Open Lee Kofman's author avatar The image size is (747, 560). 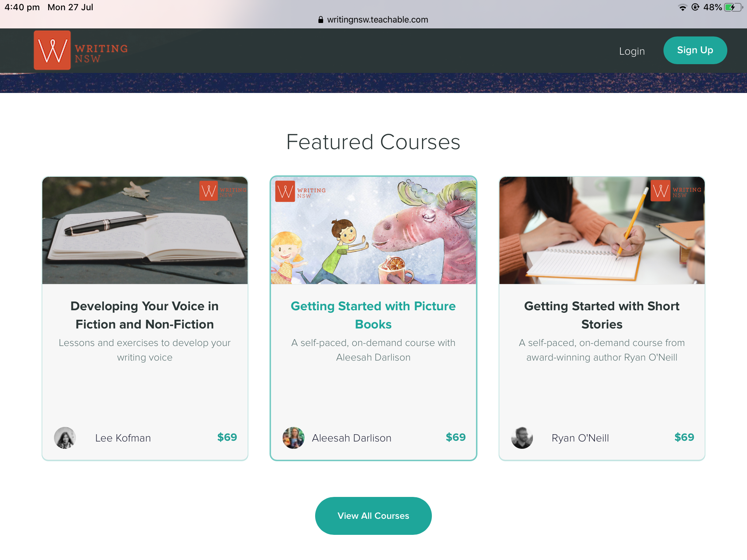pos(65,437)
